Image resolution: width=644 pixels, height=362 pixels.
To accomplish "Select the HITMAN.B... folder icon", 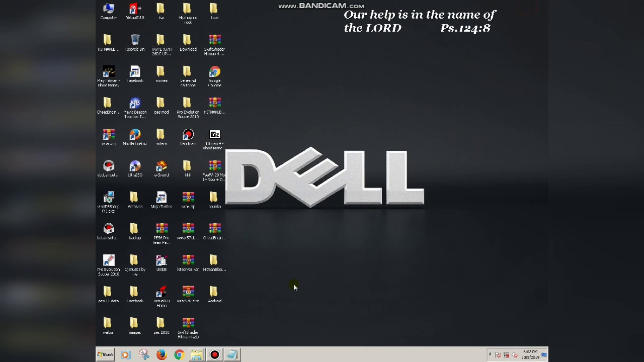I will (x=108, y=43).
